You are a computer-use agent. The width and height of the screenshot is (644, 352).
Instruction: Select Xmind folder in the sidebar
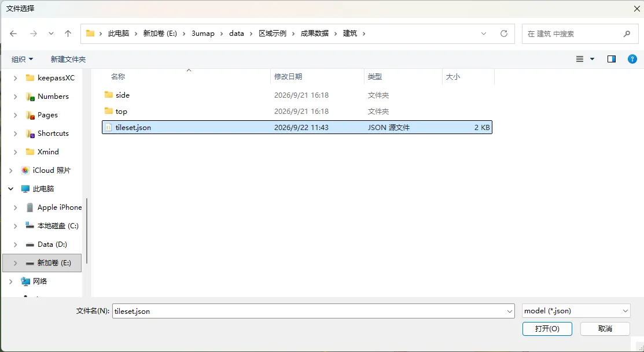(48, 152)
